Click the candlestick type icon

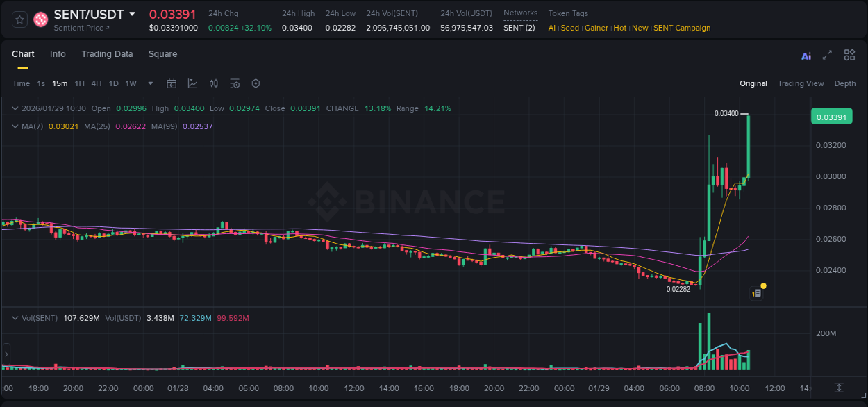coord(214,83)
